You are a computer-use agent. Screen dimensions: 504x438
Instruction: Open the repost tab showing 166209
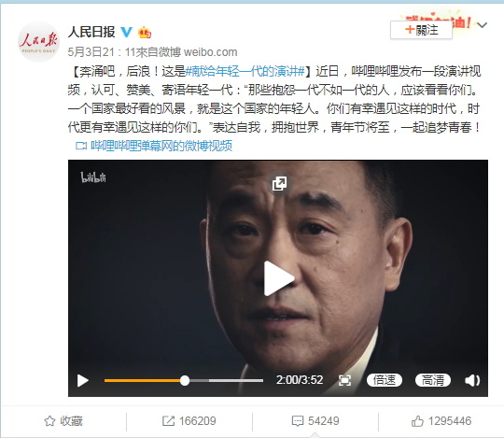189,420
